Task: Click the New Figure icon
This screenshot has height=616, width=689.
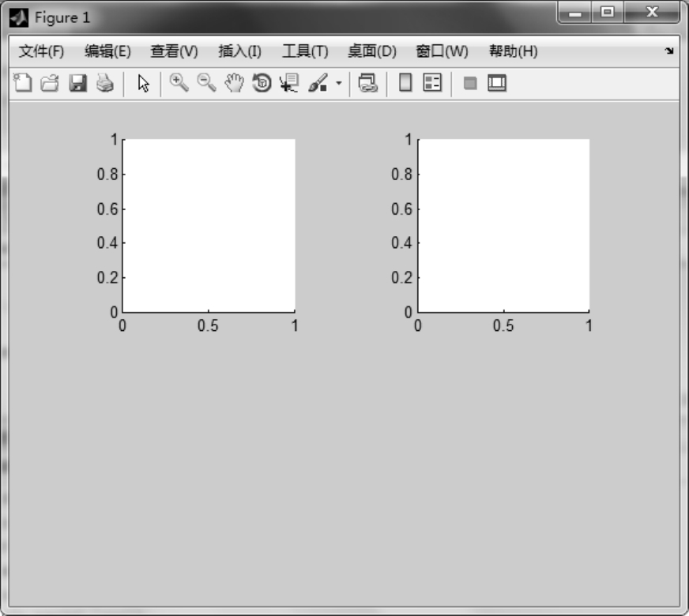Action: 24,84
